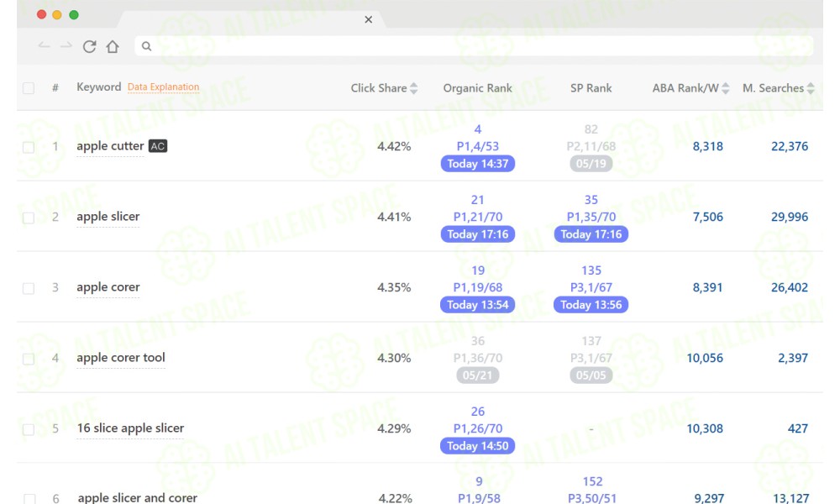The width and height of the screenshot is (840, 504).
Task: Go to the home page icon
Action: tap(113, 46)
